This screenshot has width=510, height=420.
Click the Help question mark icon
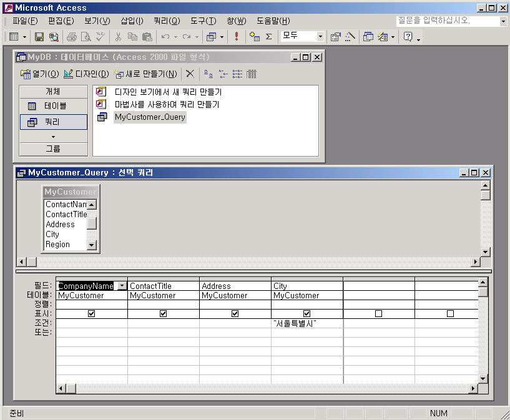click(x=408, y=37)
